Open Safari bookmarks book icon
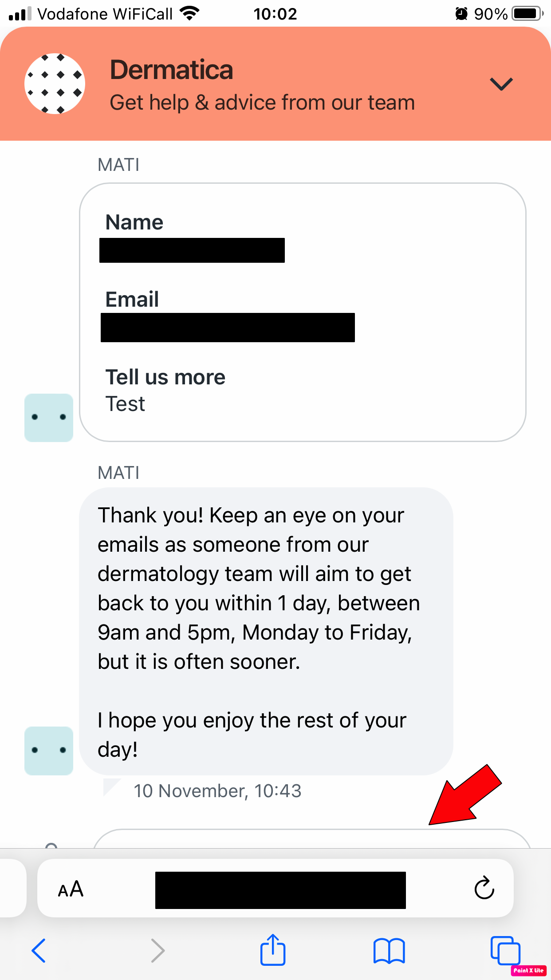The width and height of the screenshot is (551, 980). pos(389,951)
